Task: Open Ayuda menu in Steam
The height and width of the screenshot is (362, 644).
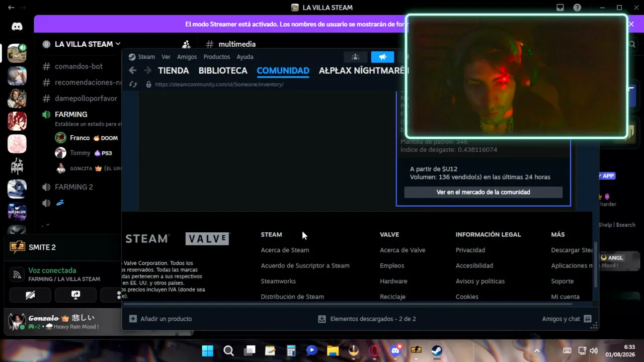Action: [245, 57]
